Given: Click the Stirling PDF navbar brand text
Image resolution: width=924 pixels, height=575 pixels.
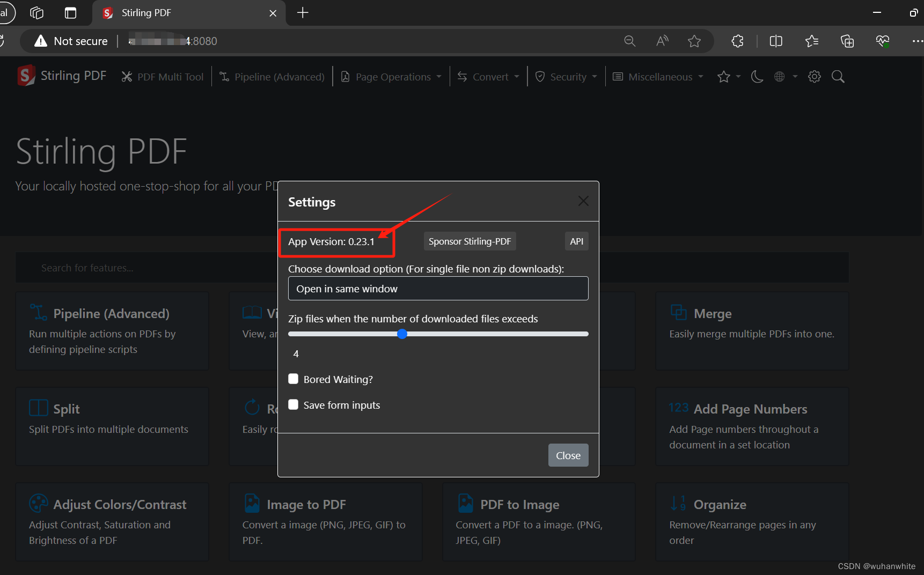Looking at the screenshot, I should [74, 76].
